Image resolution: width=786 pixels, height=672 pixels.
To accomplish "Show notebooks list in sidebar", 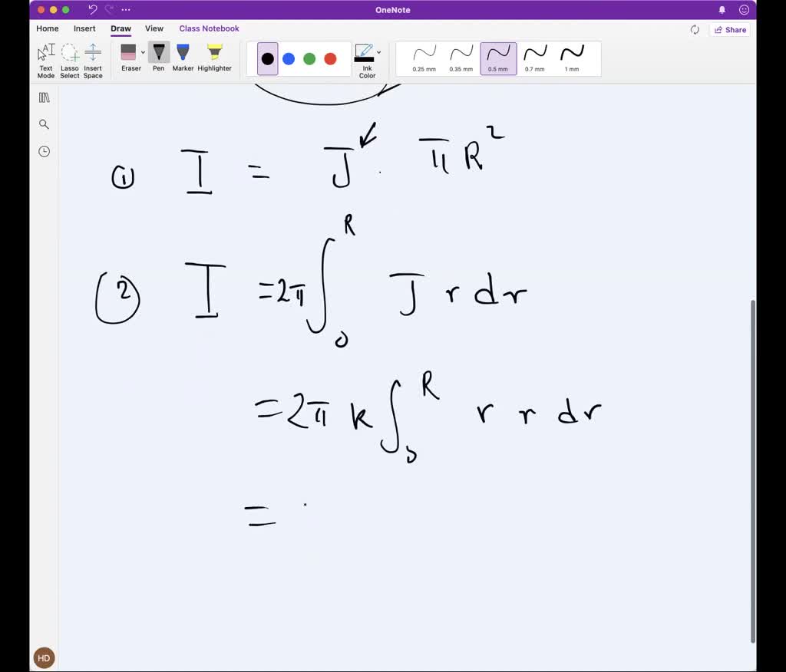I will (44, 97).
